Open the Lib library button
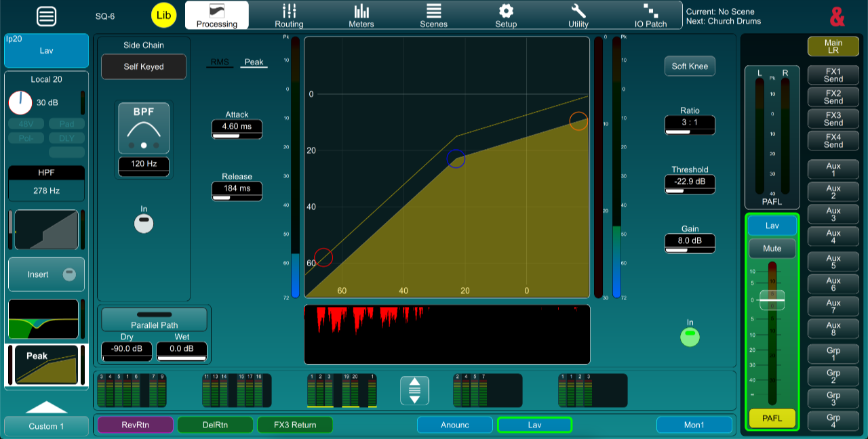Viewport: 868px width, 439px height. [163, 15]
